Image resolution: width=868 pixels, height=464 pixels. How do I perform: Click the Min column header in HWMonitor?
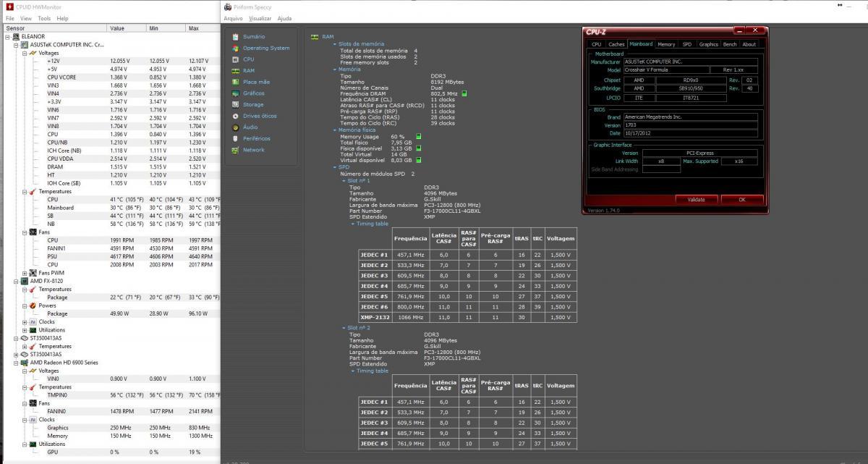[166, 28]
